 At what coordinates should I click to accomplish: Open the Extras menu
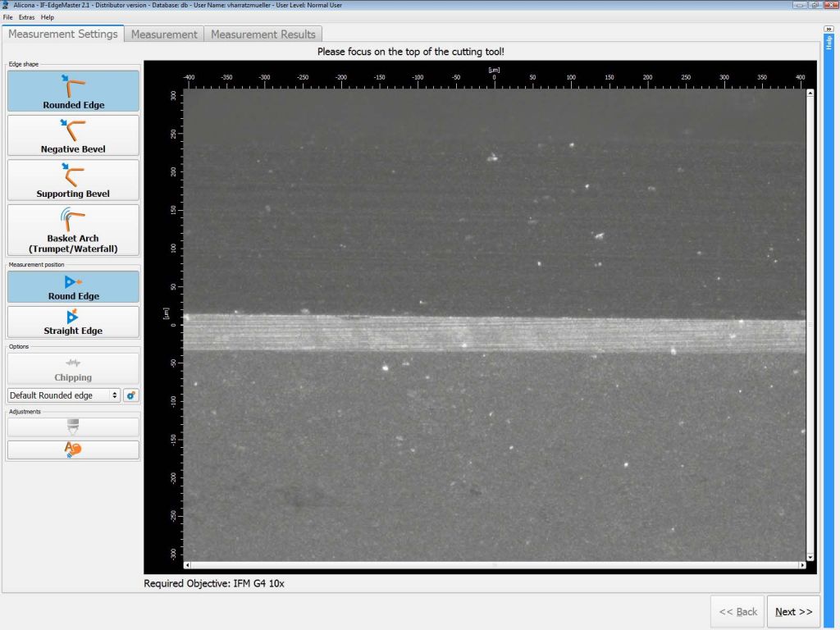point(27,17)
